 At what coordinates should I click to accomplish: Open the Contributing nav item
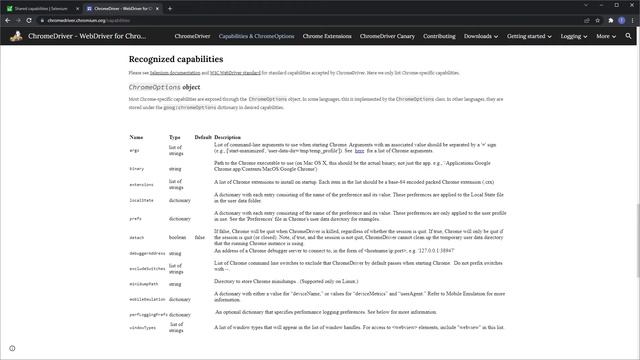(439, 36)
